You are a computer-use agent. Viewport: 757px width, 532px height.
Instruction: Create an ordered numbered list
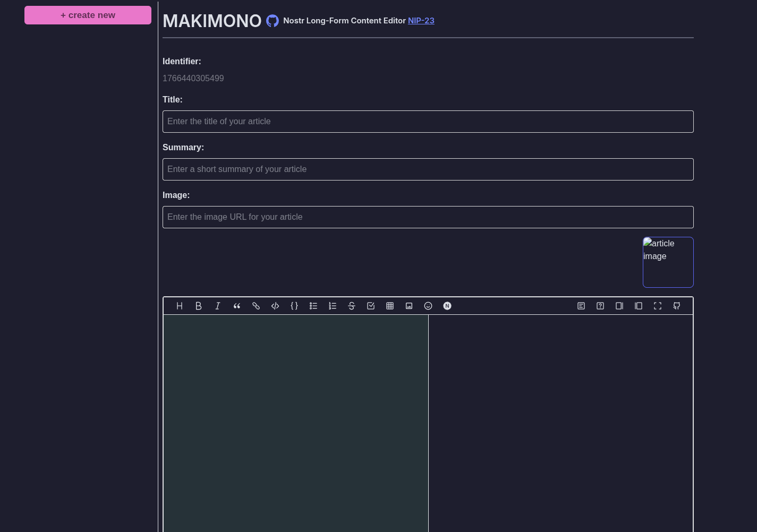(x=333, y=306)
